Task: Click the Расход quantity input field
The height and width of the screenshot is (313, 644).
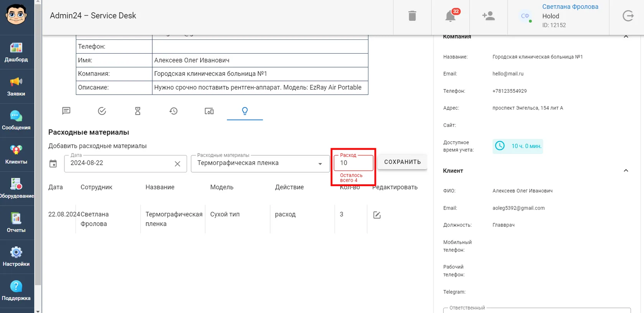Action: pyautogui.click(x=353, y=163)
